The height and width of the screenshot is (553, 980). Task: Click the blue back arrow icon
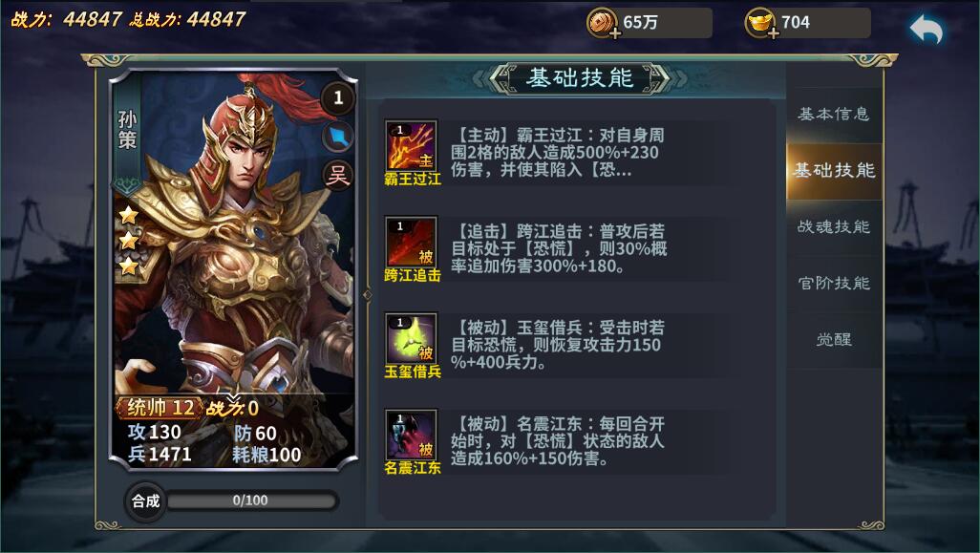(926, 29)
